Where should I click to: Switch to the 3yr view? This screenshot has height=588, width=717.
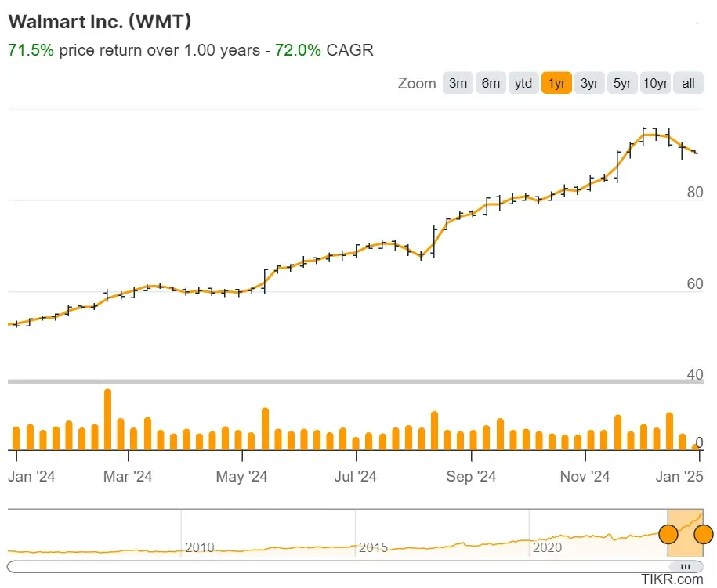click(589, 82)
